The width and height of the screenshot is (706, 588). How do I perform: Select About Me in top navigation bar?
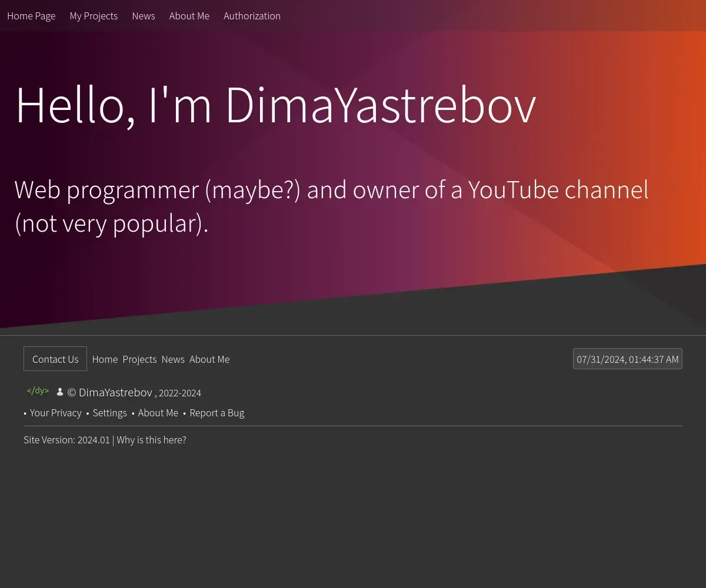pyautogui.click(x=189, y=16)
